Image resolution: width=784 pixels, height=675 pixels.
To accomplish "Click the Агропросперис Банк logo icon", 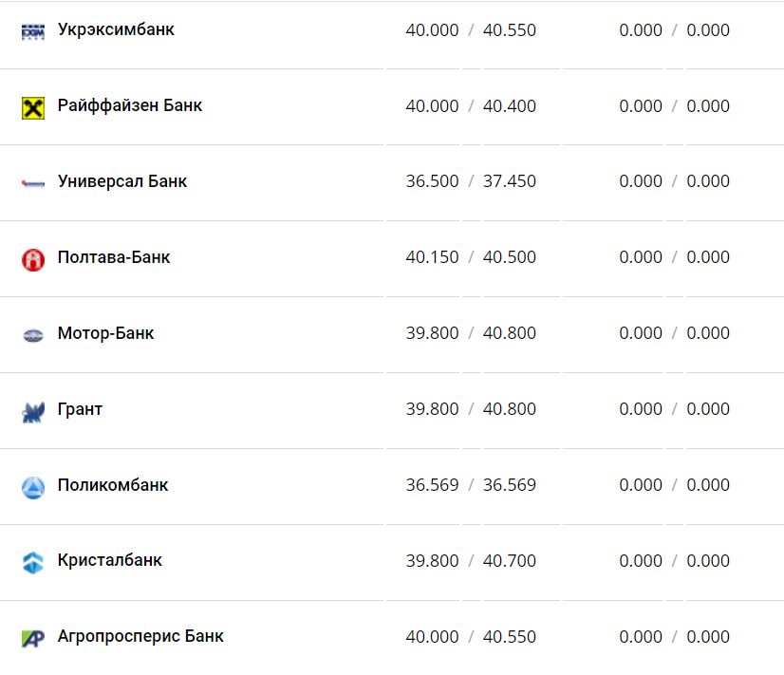I will pos(33,638).
